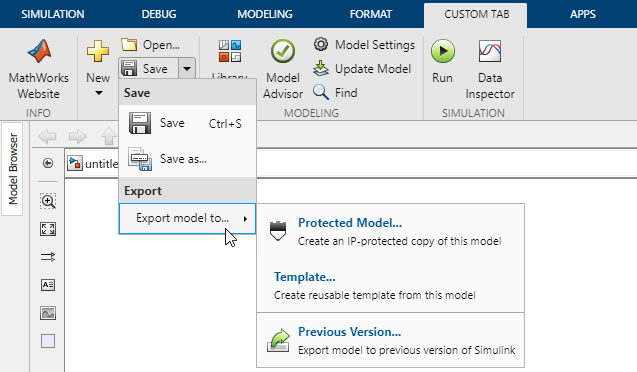Navigate back with the left arrow
Screen dimensions: 637x372
(x=47, y=136)
